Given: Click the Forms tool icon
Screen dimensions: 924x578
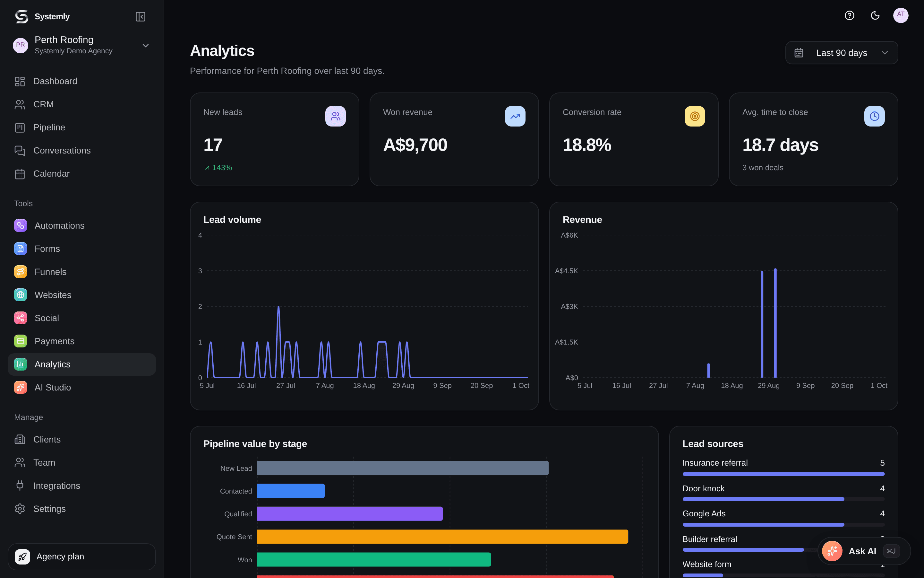Looking at the screenshot, I should (21, 249).
